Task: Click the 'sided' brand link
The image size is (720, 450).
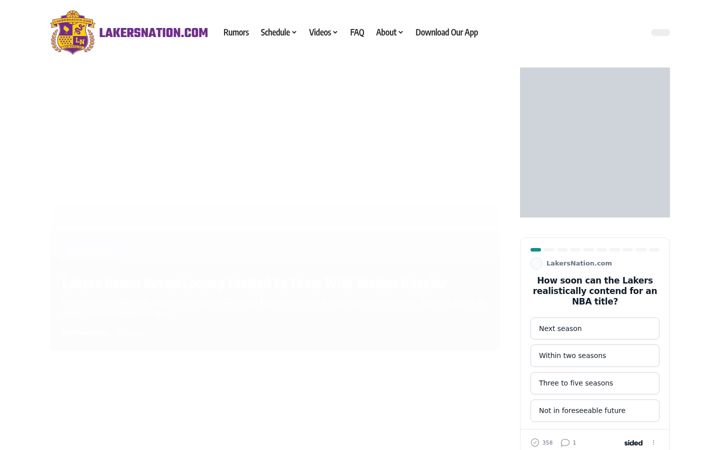Action: pyautogui.click(x=633, y=443)
